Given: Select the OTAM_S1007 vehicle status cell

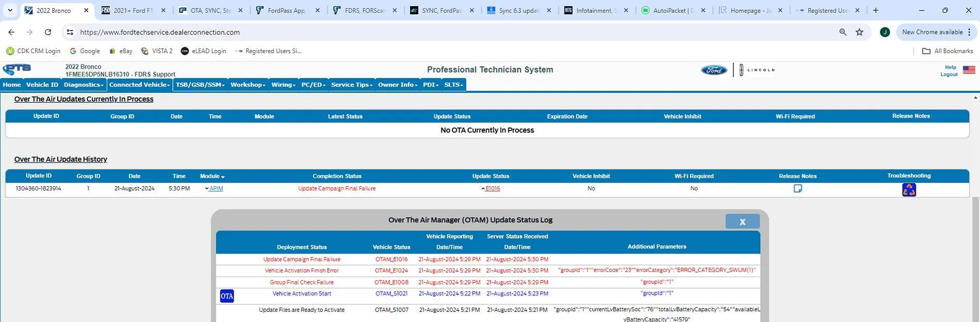Looking at the screenshot, I should (x=391, y=310).
